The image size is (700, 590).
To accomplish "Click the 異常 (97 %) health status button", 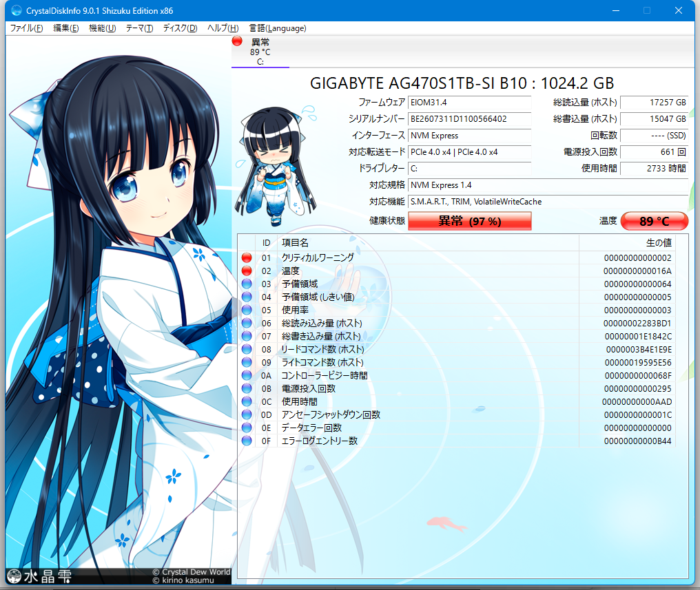I will point(470,221).
